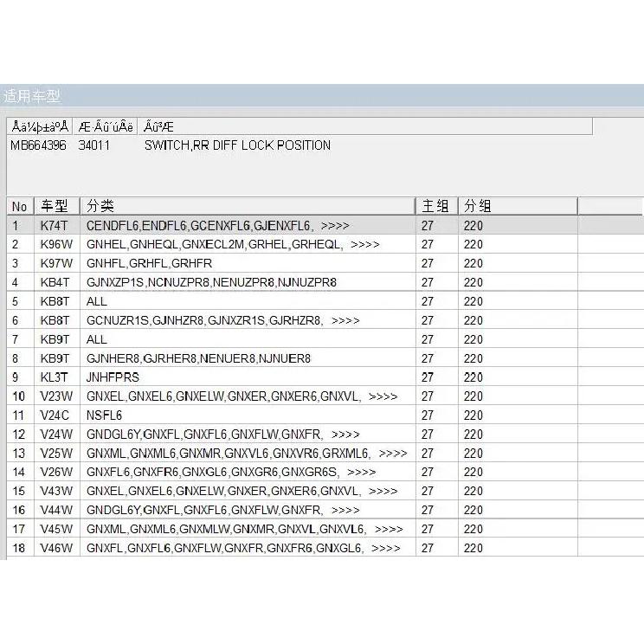Viewport: 644px width, 644px height.
Task: Select model V46W in row 18
Action: click(x=56, y=548)
